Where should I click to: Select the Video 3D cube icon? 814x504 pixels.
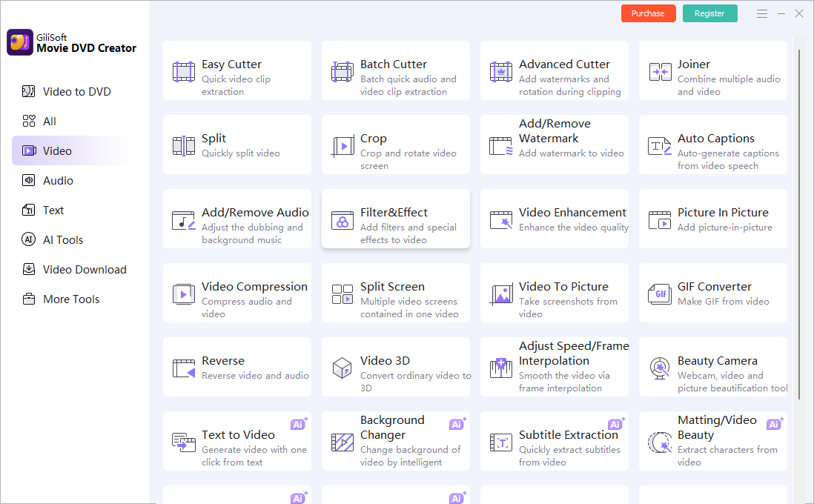(x=342, y=368)
